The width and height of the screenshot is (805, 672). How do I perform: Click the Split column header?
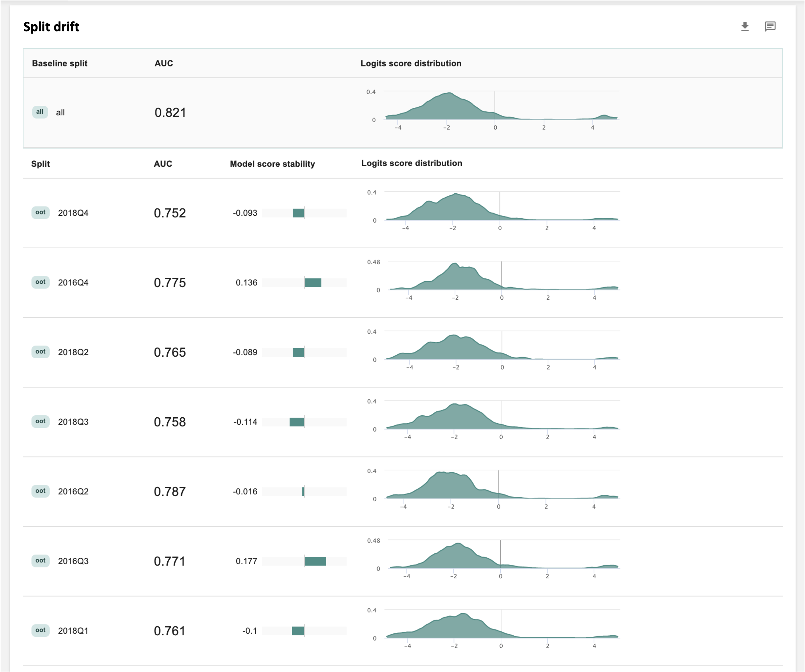point(40,164)
